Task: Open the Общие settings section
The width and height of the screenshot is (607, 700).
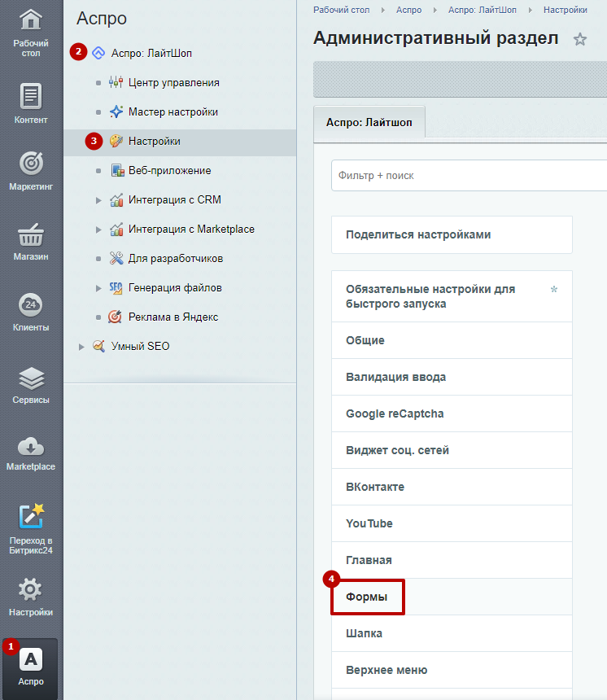Action: (x=452, y=340)
